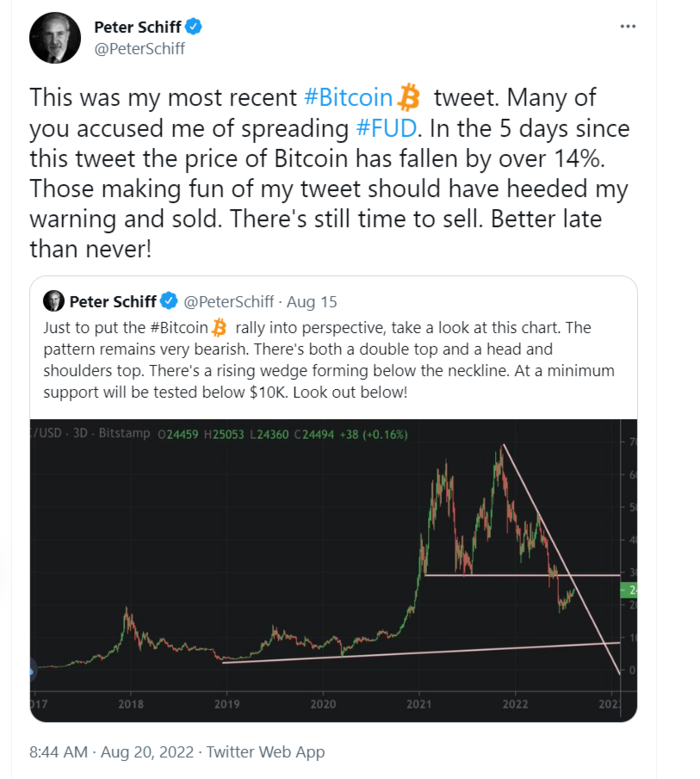
Task: Click the 8:44 AM · Aug 20, 2022 timestamp
Action: tap(111, 752)
